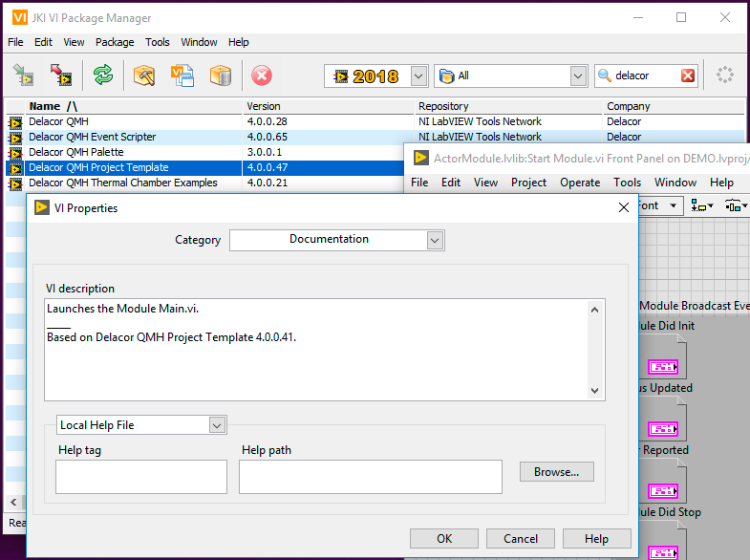
Task: Sort packages by Version column header
Action: pyautogui.click(x=329, y=106)
